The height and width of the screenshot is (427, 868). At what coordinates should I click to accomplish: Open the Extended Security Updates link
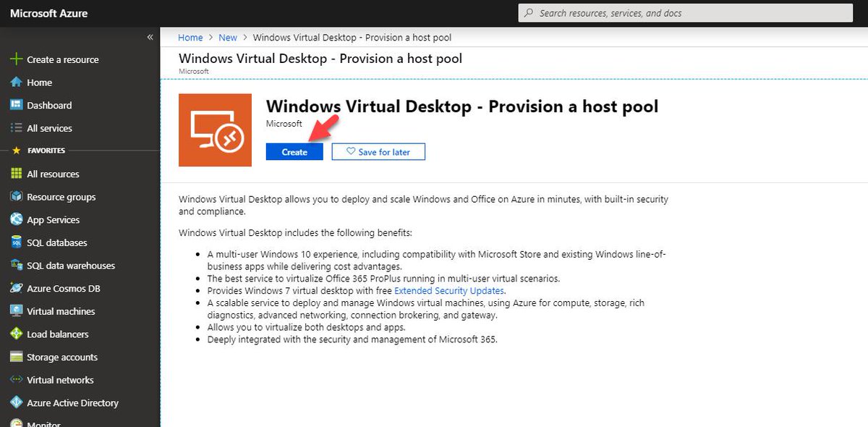(x=448, y=290)
